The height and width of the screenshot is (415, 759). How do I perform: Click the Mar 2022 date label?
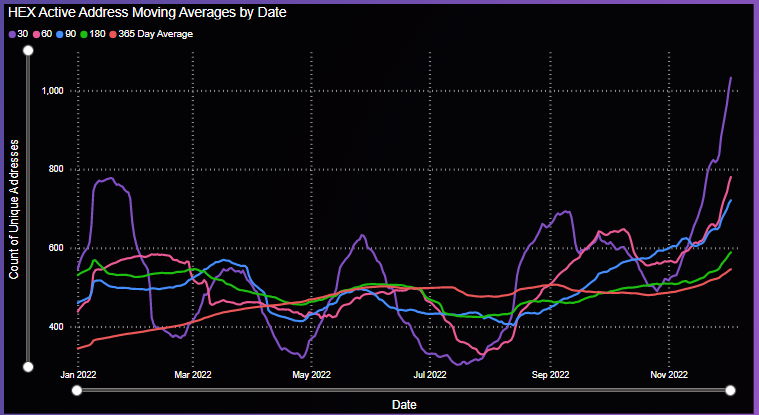193,375
